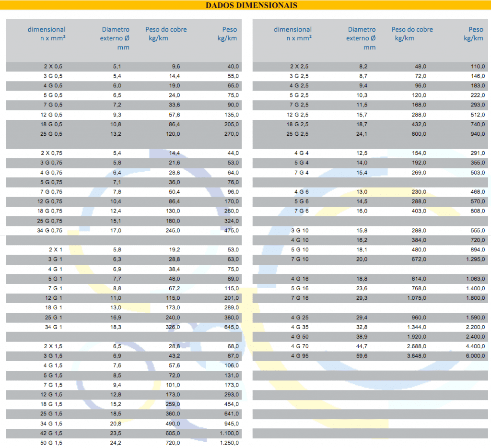Select the copper weight '1.075,0'
The width and height of the screenshot is (491, 448).
pyautogui.click(x=417, y=298)
